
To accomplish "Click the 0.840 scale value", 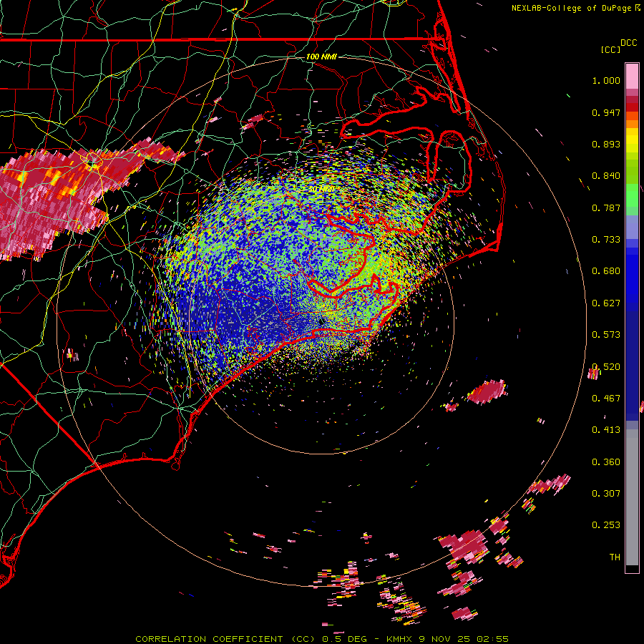I will click(606, 176).
